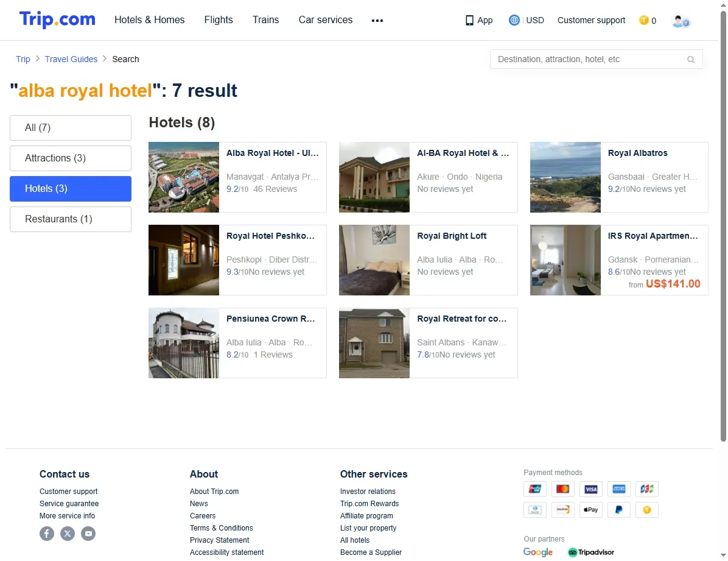728x561 pixels.
Task: Go to Travel Guides breadcrumb
Action: [x=71, y=59]
